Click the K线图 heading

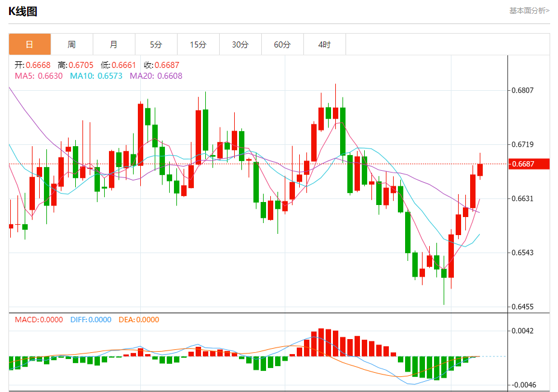(x=23, y=11)
